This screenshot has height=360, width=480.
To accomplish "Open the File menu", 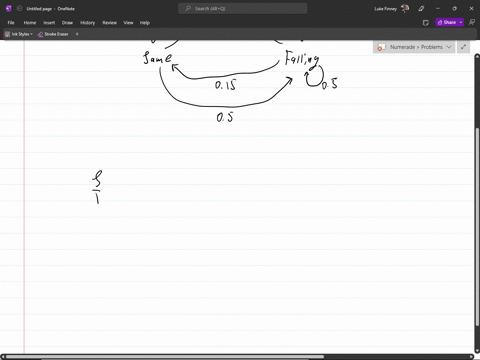I will [x=11, y=23].
